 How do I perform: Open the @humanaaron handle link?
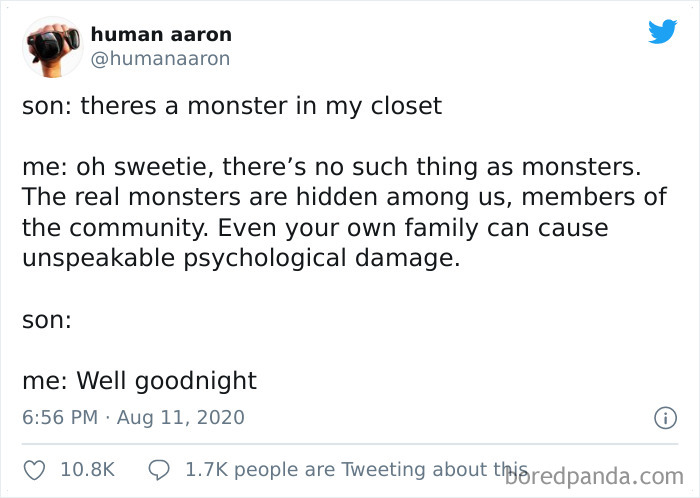160,58
